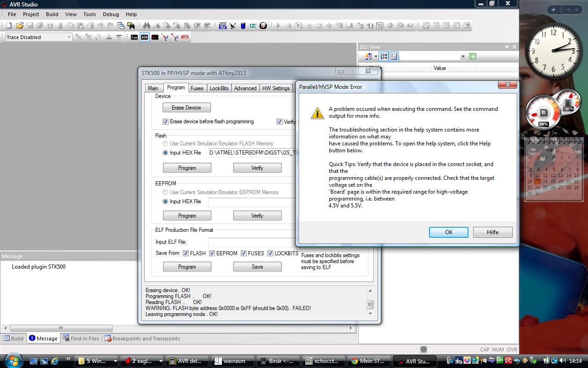Click the Con connect dialog icon

coord(134,37)
